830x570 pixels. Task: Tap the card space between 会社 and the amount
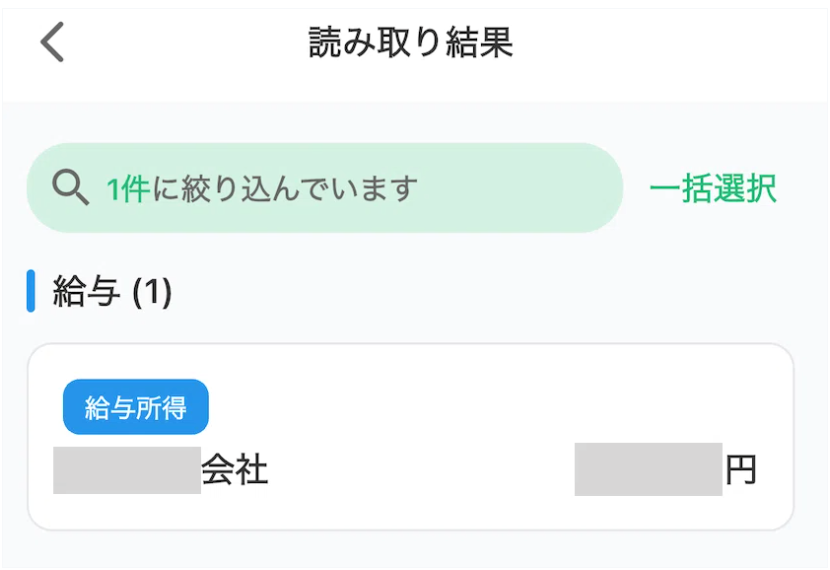420,469
